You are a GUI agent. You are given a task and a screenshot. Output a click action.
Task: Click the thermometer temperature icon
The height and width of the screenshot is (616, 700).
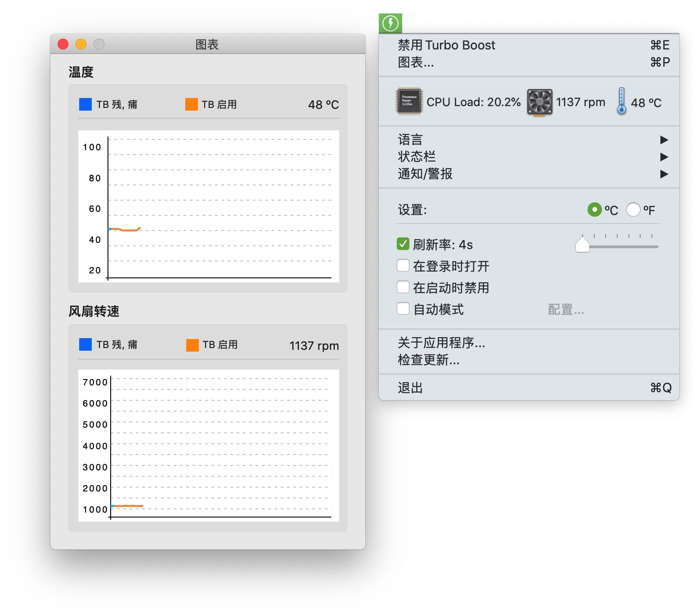(621, 101)
